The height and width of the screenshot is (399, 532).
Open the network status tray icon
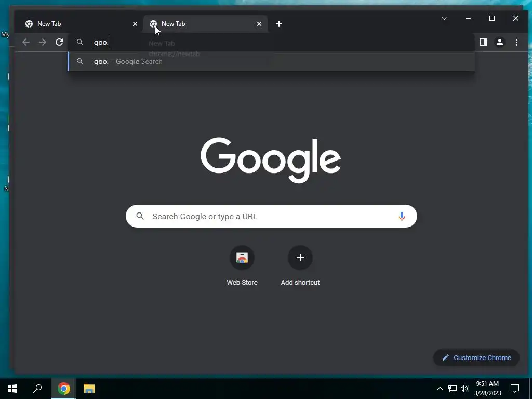[x=453, y=389]
